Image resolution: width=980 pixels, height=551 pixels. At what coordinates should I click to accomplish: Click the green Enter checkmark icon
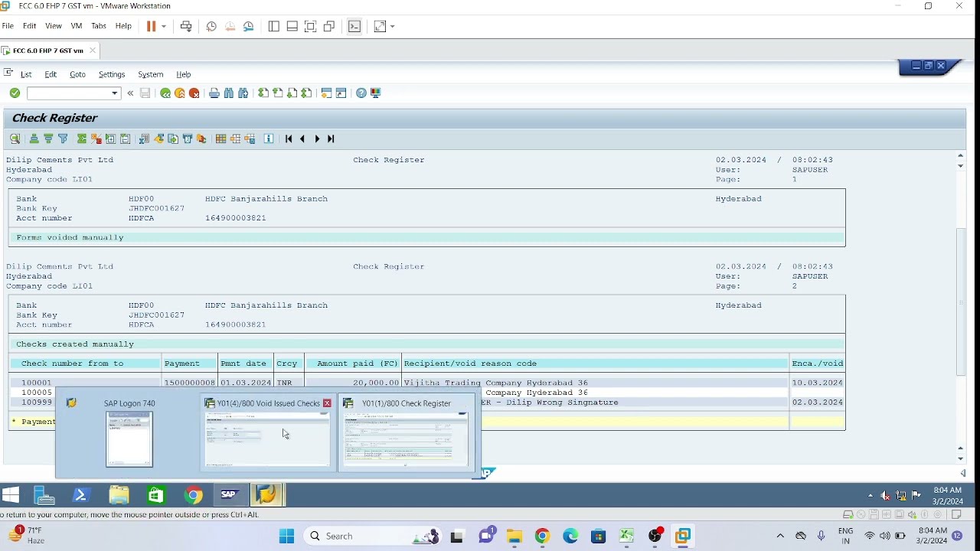pyautogui.click(x=15, y=93)
